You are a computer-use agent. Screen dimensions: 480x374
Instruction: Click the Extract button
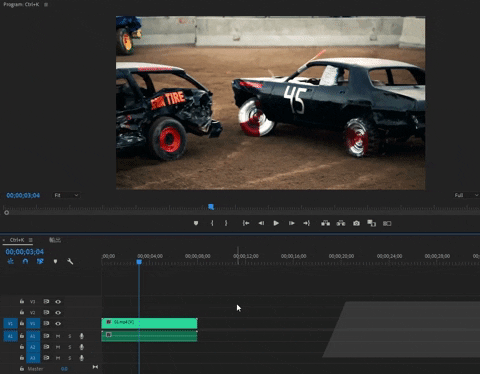[341, 223]
